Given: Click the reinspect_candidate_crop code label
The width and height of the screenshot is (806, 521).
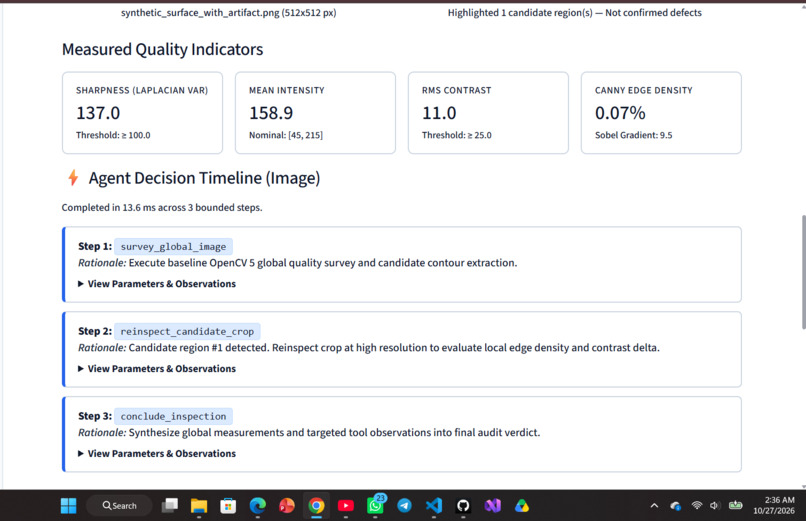Looking at the screenshot, I should 187,331.
